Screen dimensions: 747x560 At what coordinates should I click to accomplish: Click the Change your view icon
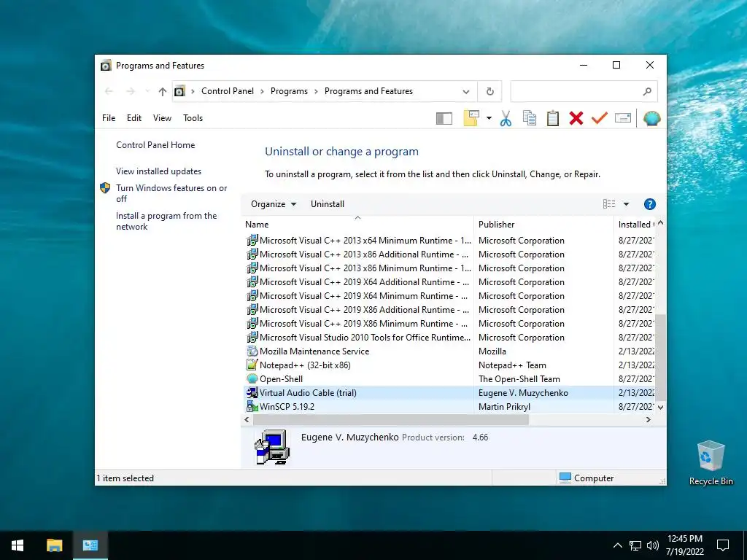click(609, 204)
